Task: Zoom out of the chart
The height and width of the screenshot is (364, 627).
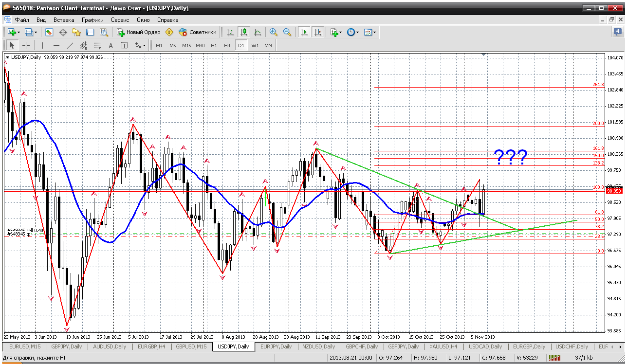Action: tap(287, 32)
